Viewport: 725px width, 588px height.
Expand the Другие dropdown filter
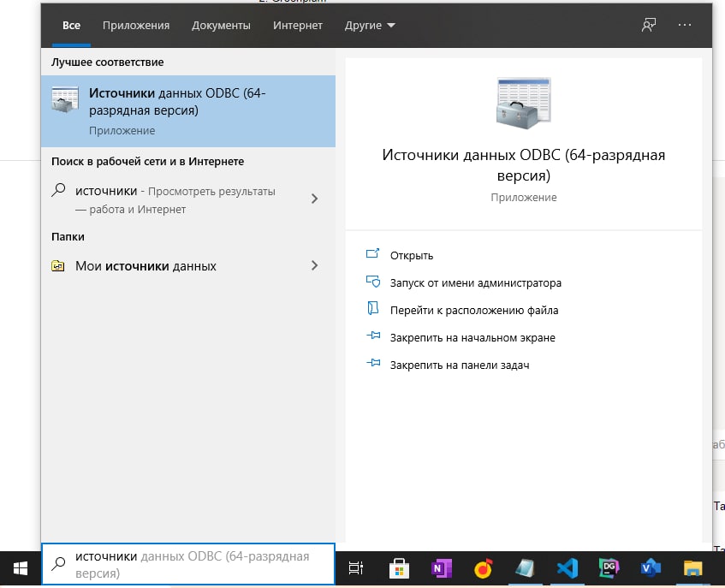(370, 26)
